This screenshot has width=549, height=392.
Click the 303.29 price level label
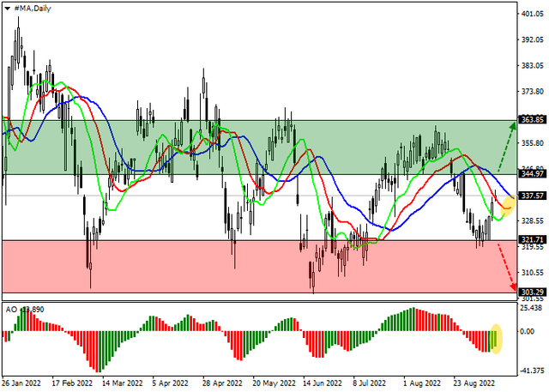pos(534,292)
